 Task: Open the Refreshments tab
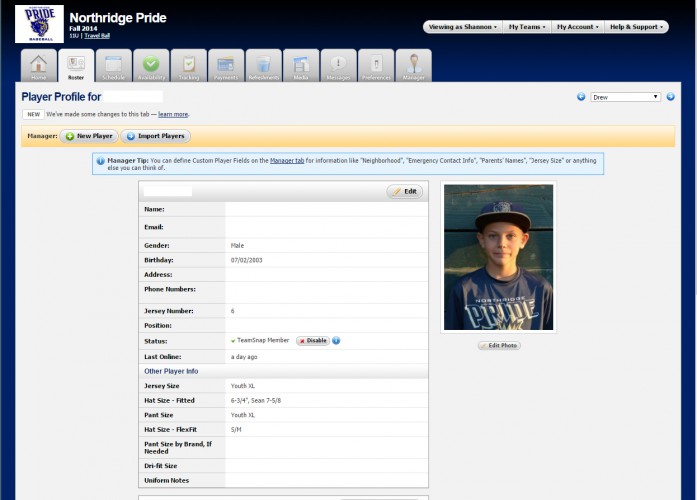click(x=263, y=65)
